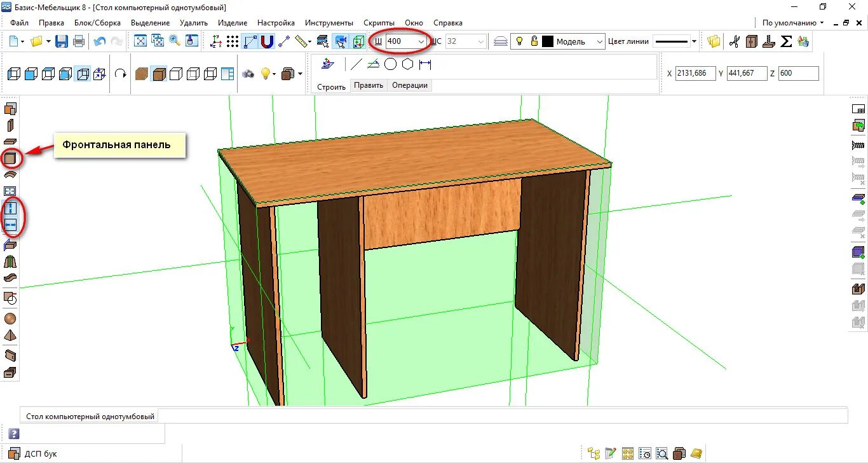Open the Справка menu
This screenshot has height=463, width=868.
click(447, 23)
